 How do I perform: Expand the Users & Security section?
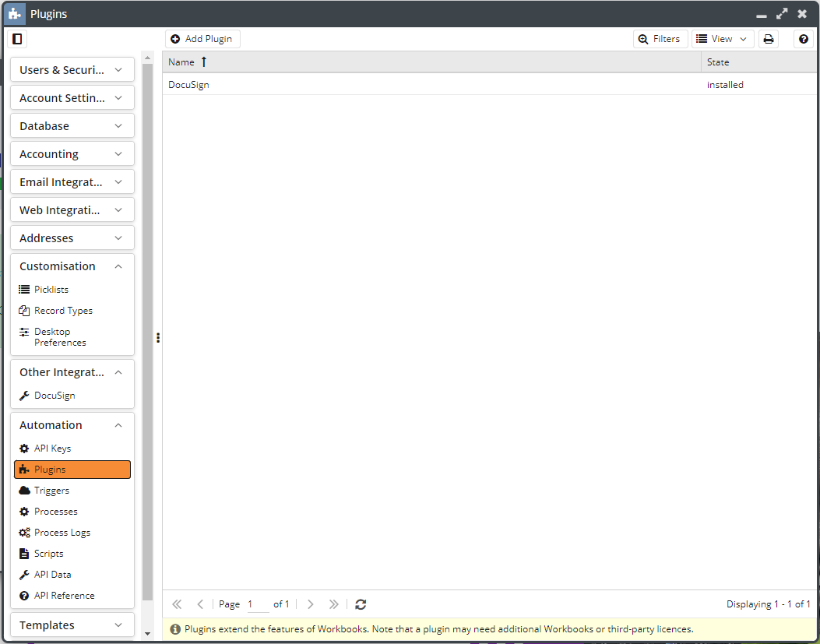pyautogui.click(x=72, y=70)
